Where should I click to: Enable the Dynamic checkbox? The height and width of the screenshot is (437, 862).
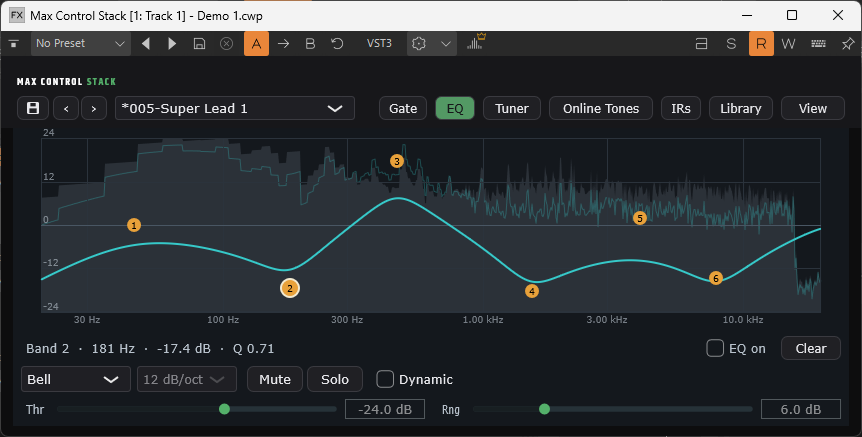pyautogui.click(x=385, y=379)
